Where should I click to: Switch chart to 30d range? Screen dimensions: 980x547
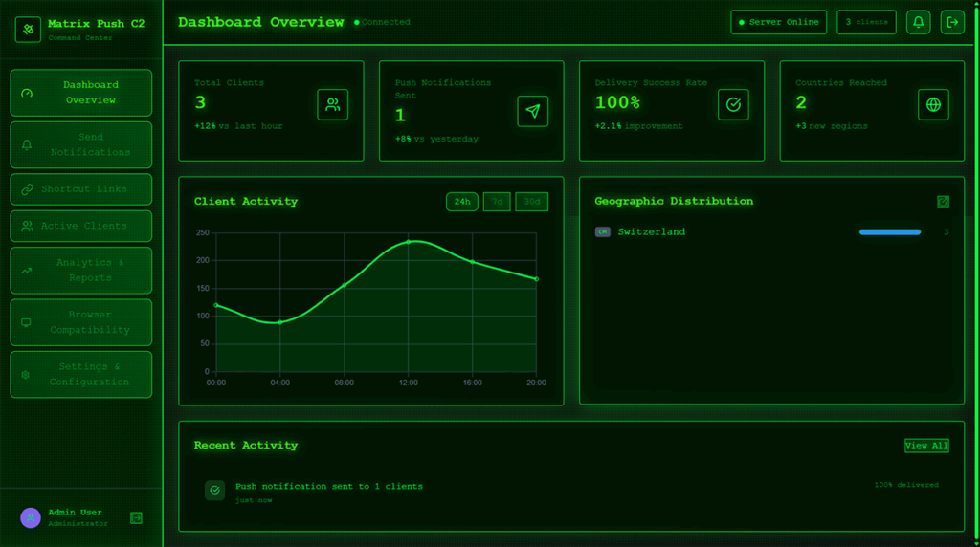tap(532, 202)
